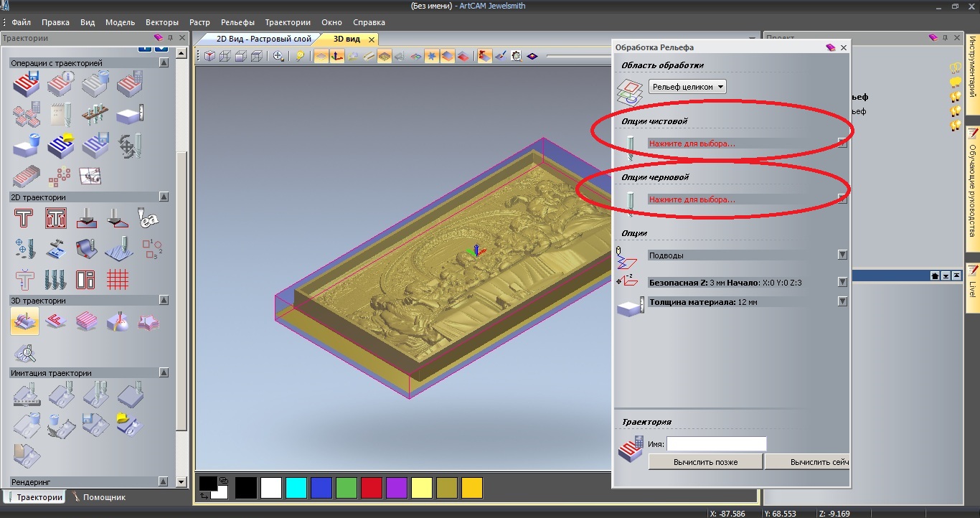This screenshot has height=518, width=980.
Task: Expand the Подводы options row arrow
Action: [x=842, y=255]
